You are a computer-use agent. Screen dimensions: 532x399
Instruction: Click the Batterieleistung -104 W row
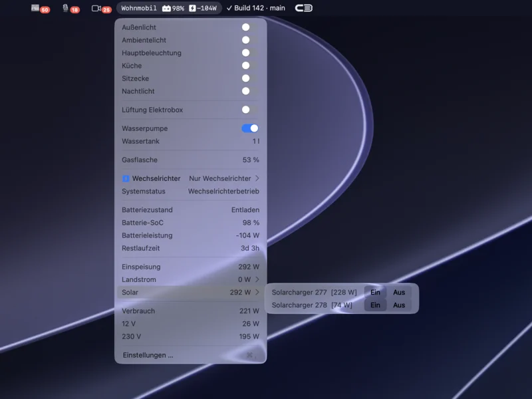point(190,235)
